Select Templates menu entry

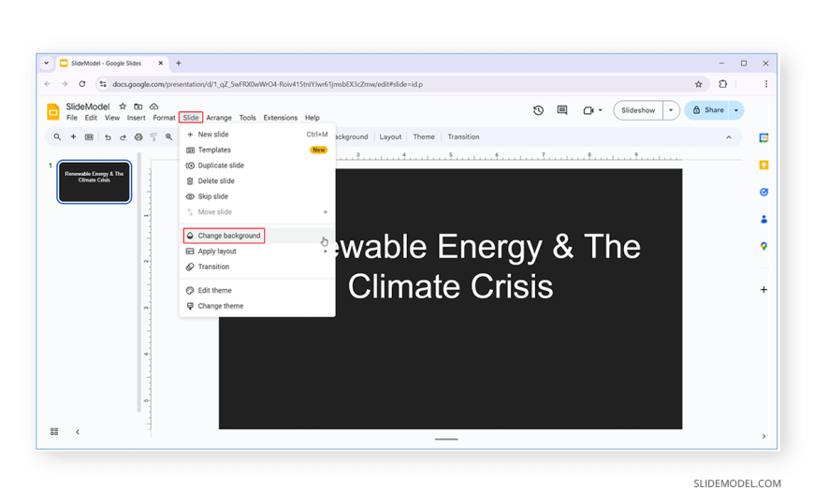257,150
